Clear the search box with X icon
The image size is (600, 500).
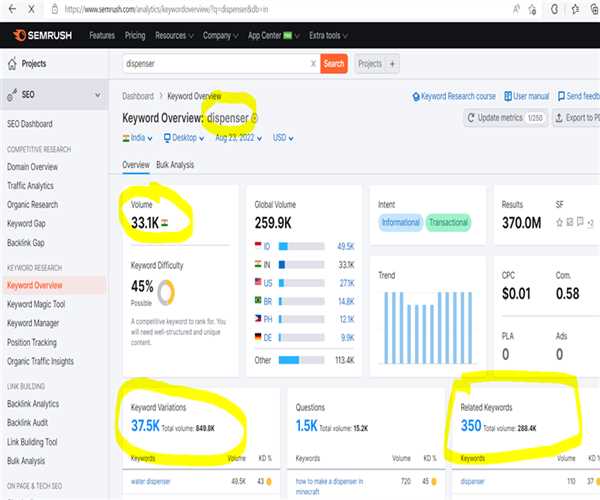(x=313, y=64)
